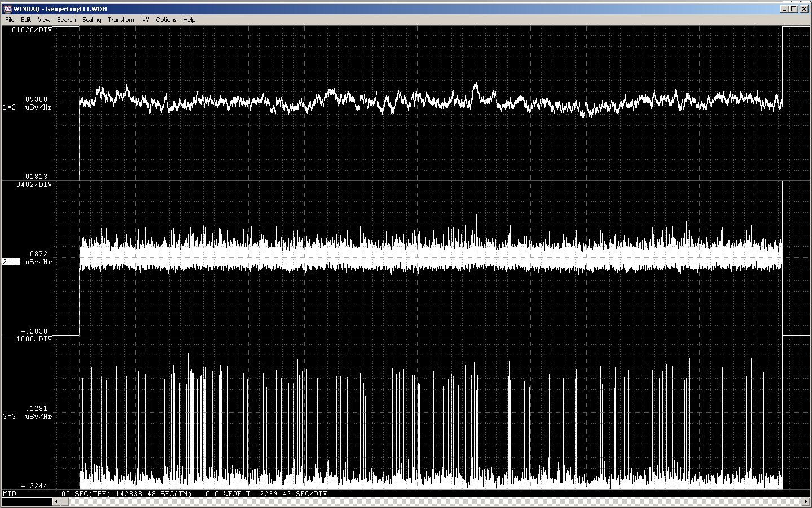Viewport: 812px width, 508px height.
Task: Click the MID status indicator
Action: point(10,494)
